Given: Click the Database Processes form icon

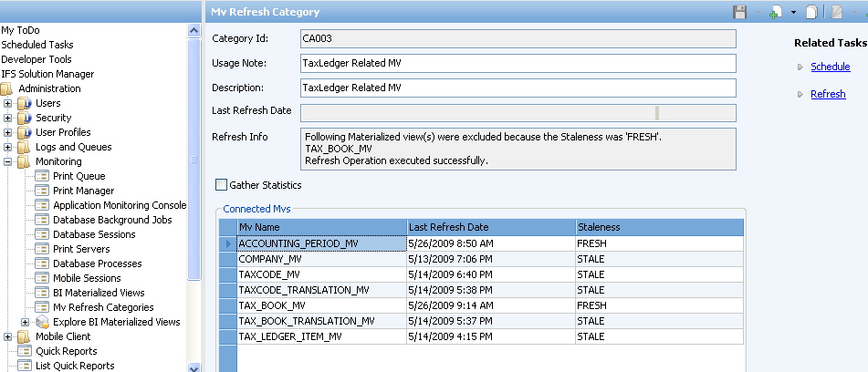Looking at the screenshot, I should 42,263.
